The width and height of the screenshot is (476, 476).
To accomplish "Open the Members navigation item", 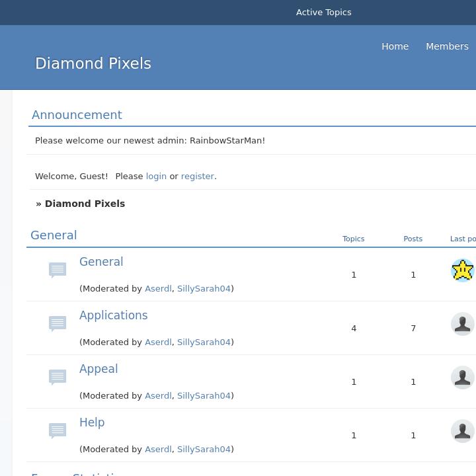I will [x=447, y=46].
